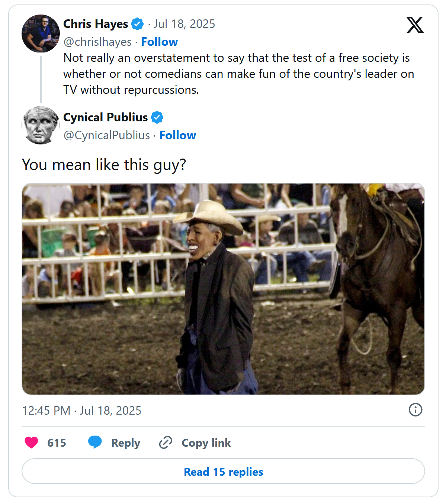
Task: Click the Copy link text
Action: (x=206, y=443)
